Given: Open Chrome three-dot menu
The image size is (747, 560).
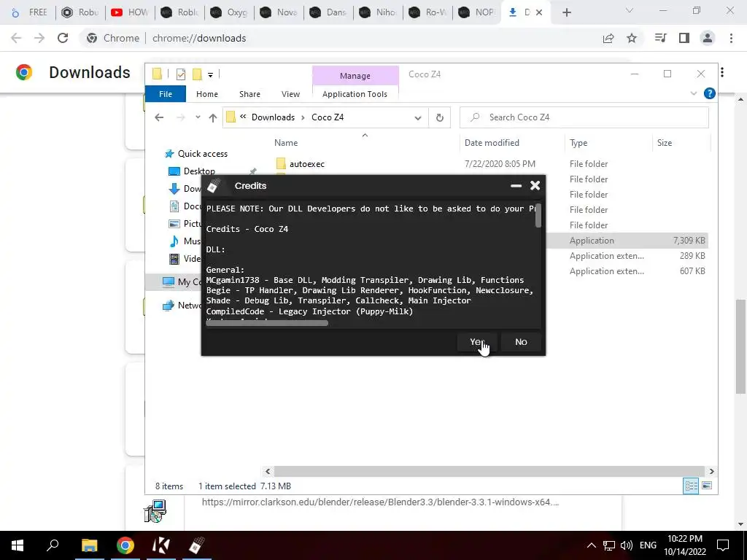Looking at the screenshot, I should pos(731,38).
